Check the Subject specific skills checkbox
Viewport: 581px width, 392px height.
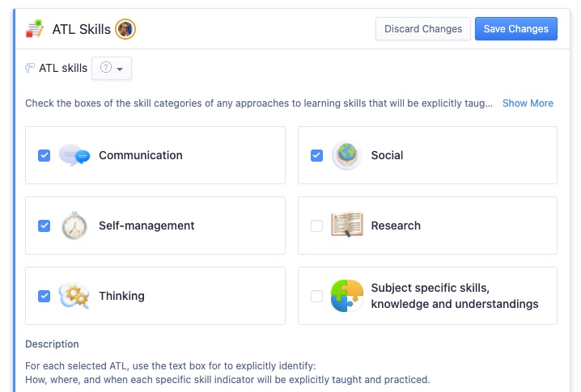(317, 296)
